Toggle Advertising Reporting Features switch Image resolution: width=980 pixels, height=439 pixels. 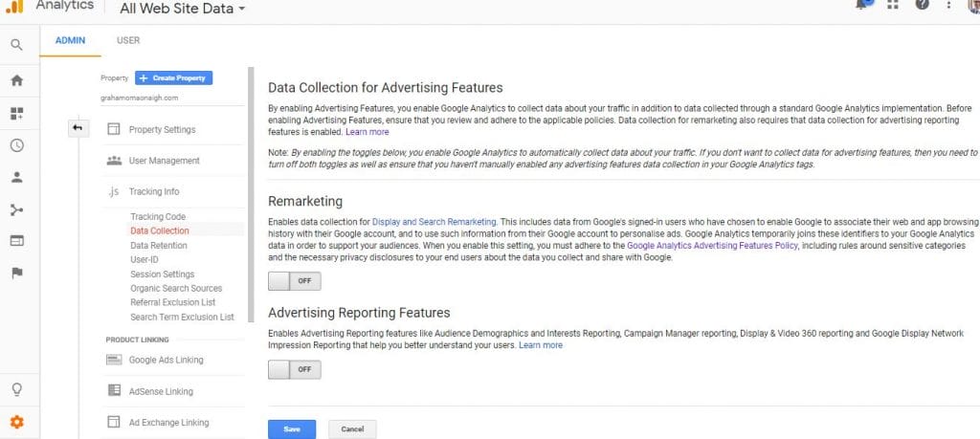[x=295, y=370]
